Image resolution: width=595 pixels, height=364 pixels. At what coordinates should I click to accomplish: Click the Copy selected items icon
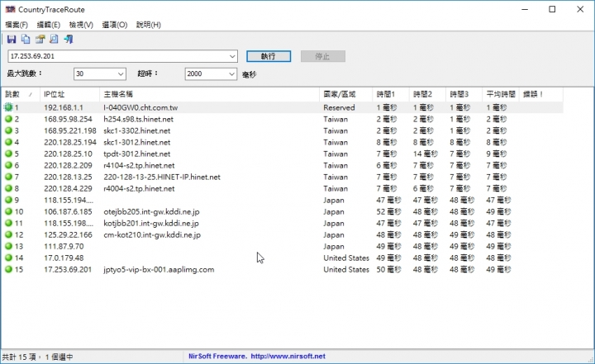(26, 39)
